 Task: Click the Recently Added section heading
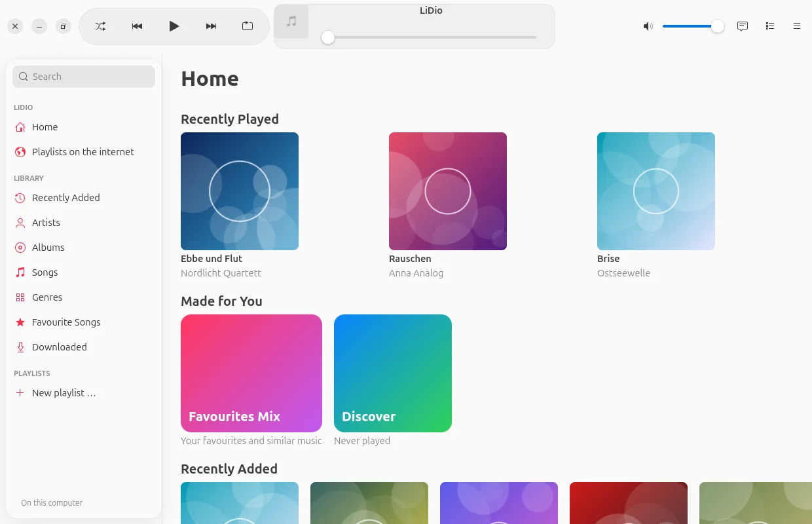click(229, 469)
